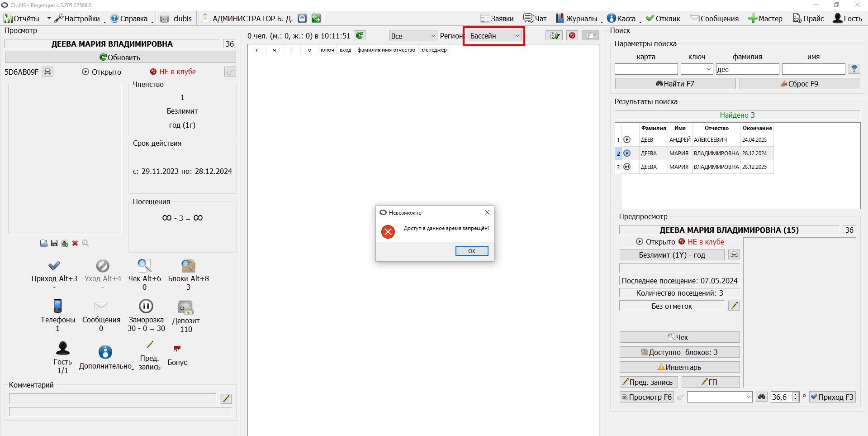This screenshot has height=436, width=868.
Task: Click the filter funnel icon in search
Action: coord(854,69)
